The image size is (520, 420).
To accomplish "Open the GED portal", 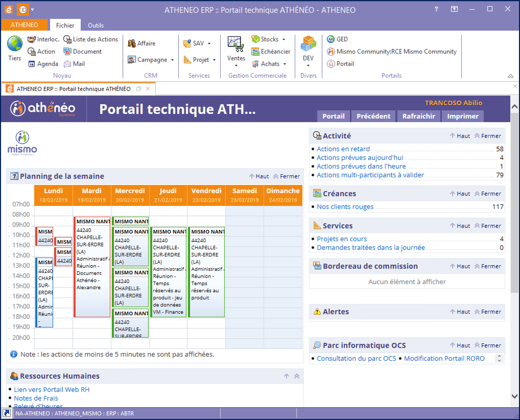I will (337, 39).
